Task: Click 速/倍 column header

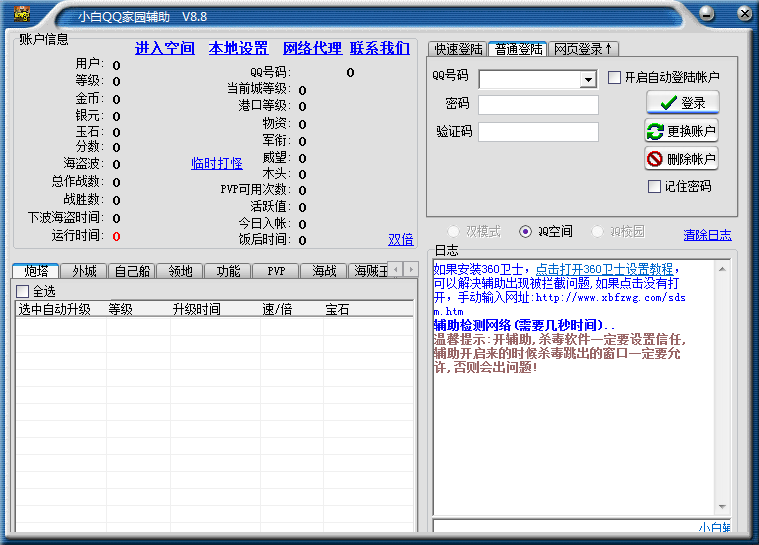Action: (291, 309)
